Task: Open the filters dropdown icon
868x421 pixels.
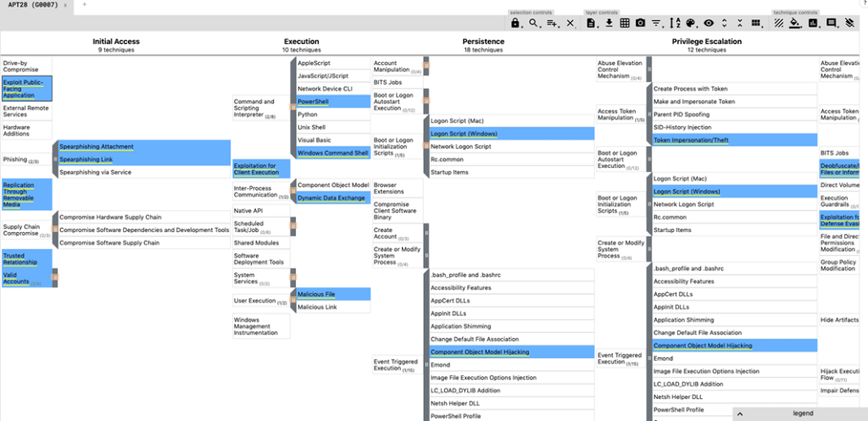Action: pyautogui.click(x=657, y=23)
